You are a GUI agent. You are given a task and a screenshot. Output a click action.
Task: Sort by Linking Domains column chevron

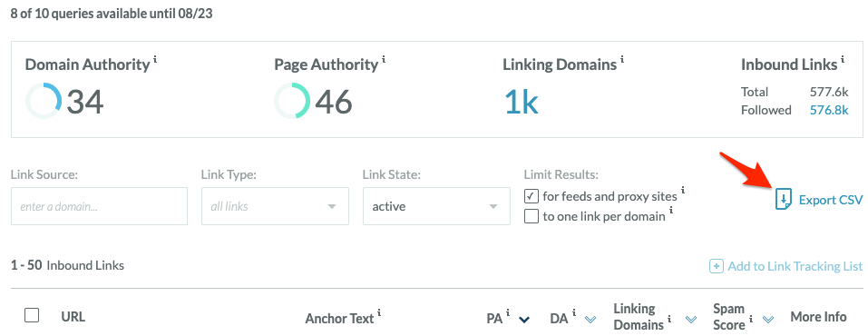(691, 319)
